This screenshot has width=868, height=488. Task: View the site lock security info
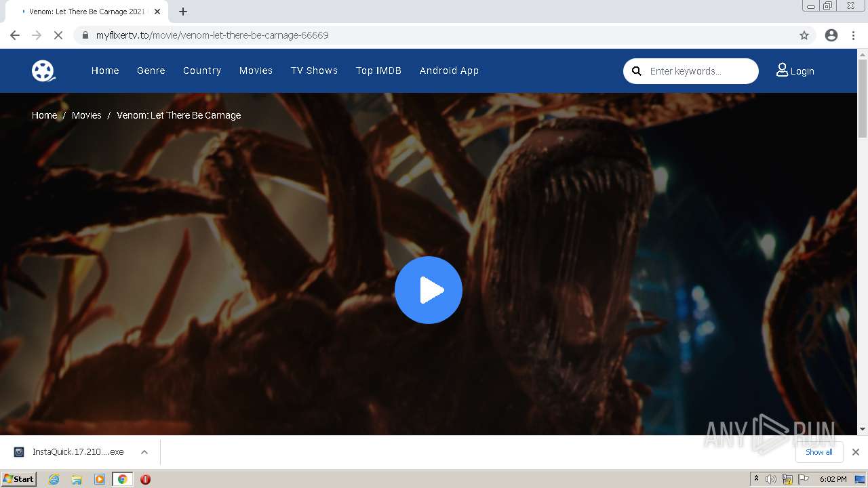pos(85,35)
